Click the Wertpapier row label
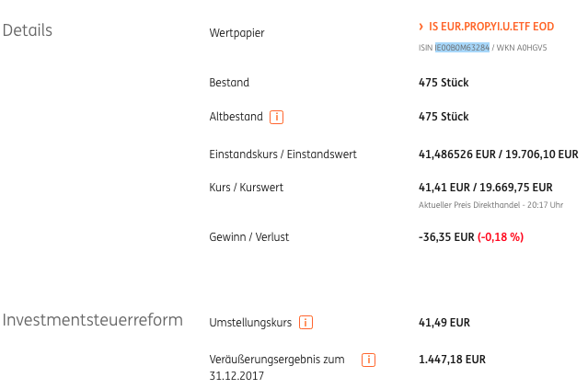 pyautogui.click(x=236, y=33)
